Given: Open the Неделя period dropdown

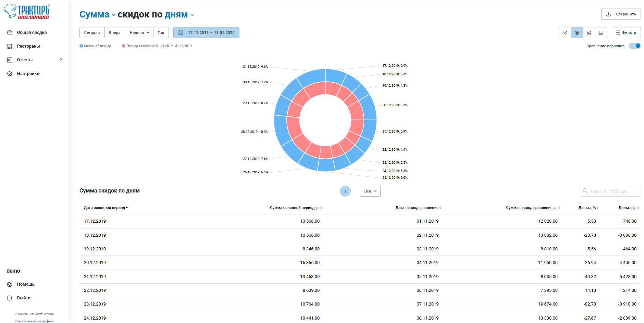Looking at the screenshot, I should tap(139, 33).
